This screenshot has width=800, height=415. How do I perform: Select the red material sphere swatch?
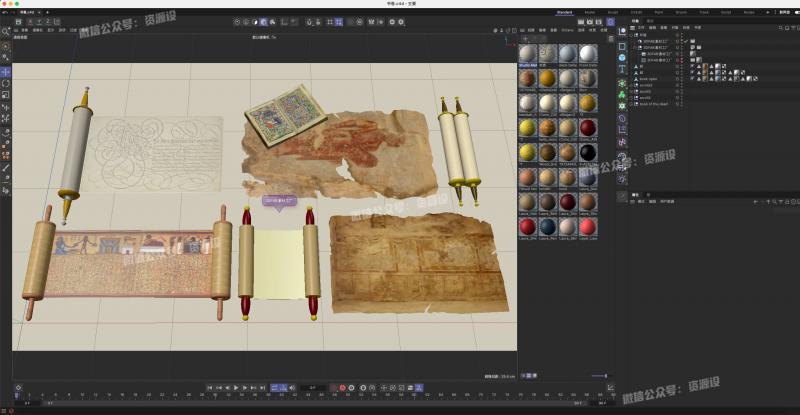click(x=588, y=128)
